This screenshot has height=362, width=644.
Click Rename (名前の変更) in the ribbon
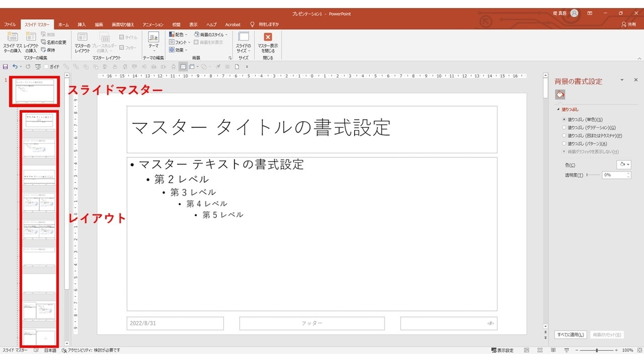coord(53,42)
